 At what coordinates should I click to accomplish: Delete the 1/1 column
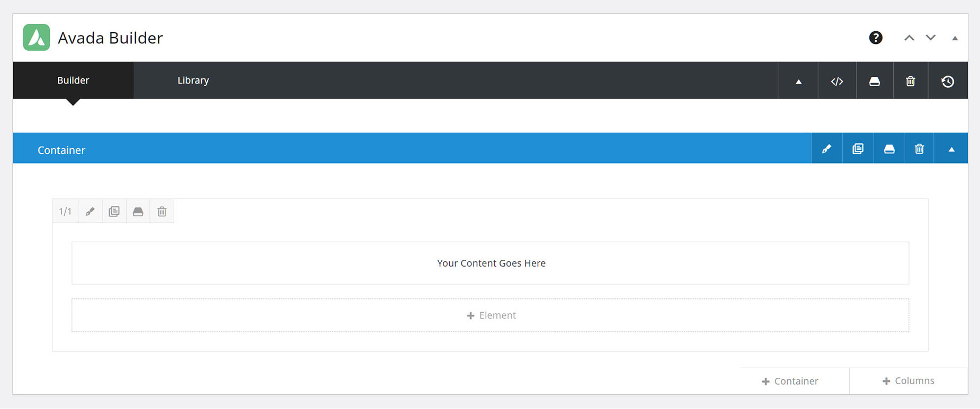[162, 211]
